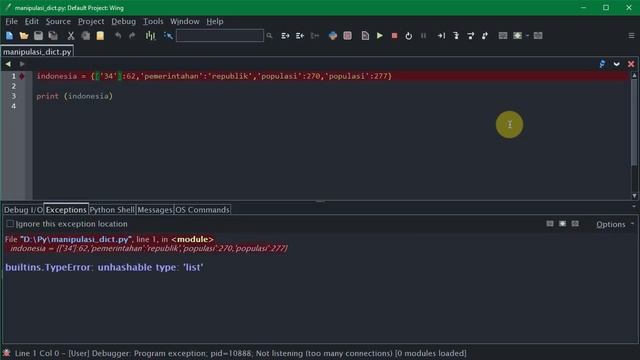The height and width of the screenshot is (360, 640).
Task: Open the Window menu
Action: [185, 21]
